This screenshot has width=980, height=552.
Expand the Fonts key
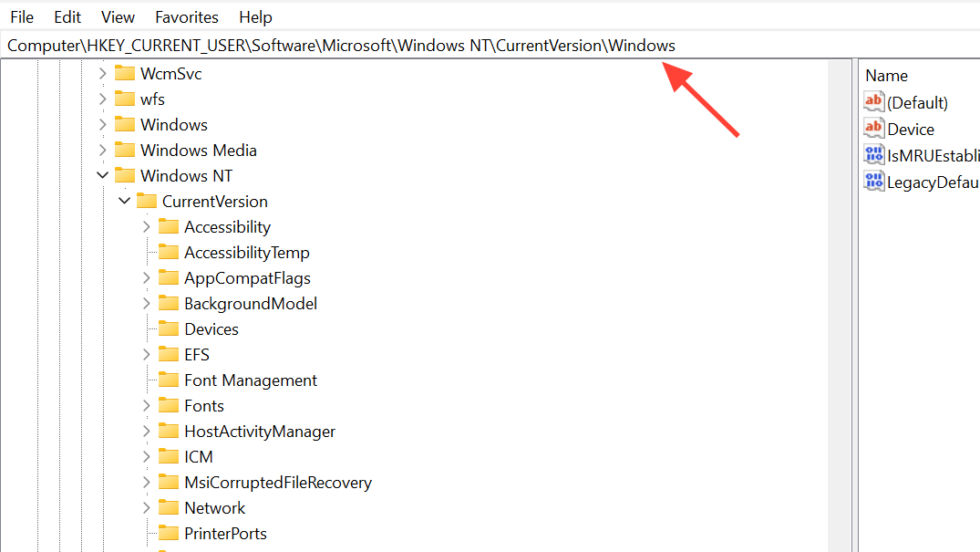pos(146,405)
